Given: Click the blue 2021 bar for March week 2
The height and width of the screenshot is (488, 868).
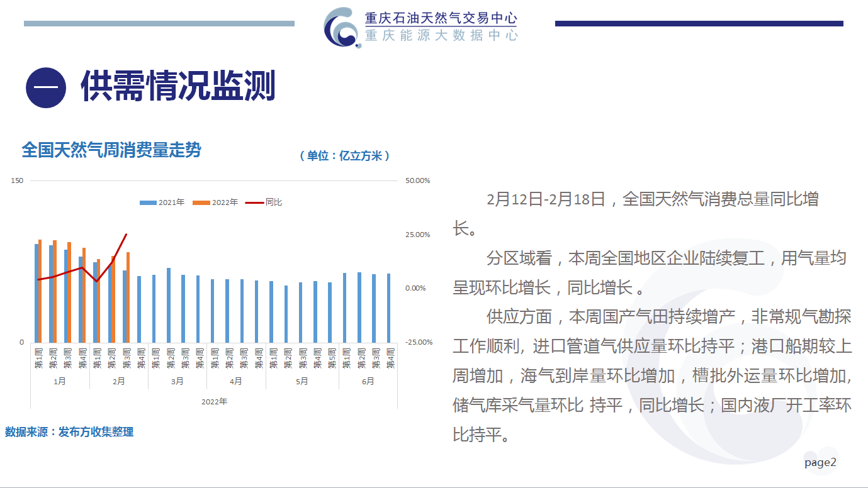Looking at the screenshot, I should pos(169,305).
